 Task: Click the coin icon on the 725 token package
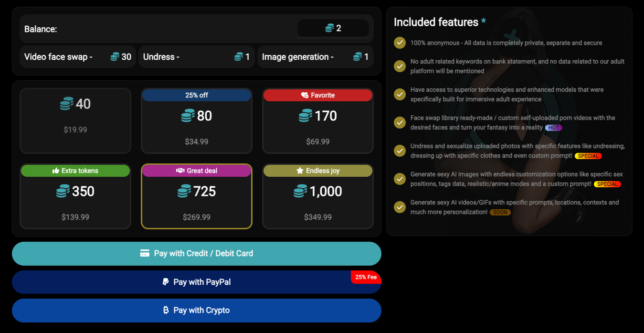[x=183, y=191]
